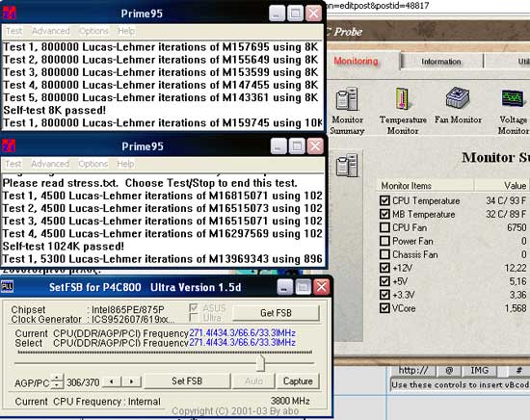Click the 'Self-test 8K passed!' line
The height and width of the screenshot is (420, 530).
point(54,110)
